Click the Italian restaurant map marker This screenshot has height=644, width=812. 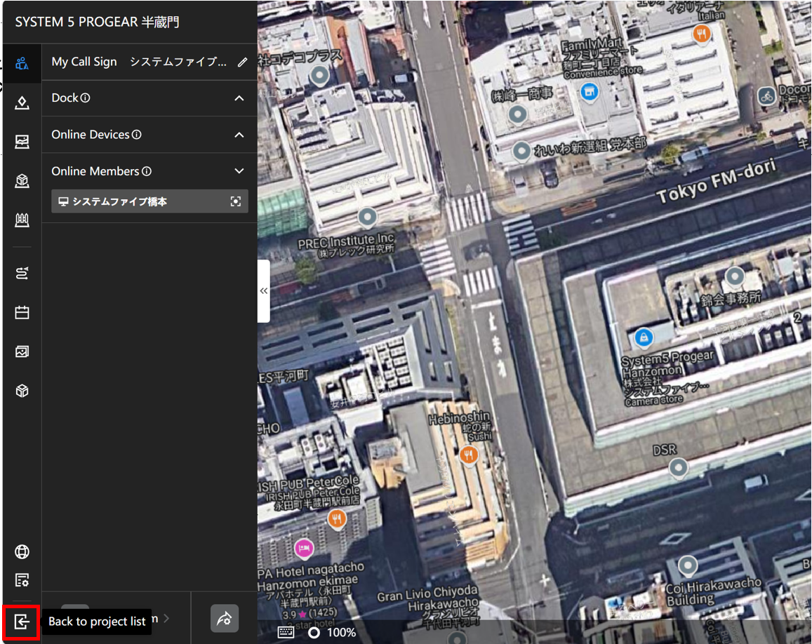(x=702, y=35)
